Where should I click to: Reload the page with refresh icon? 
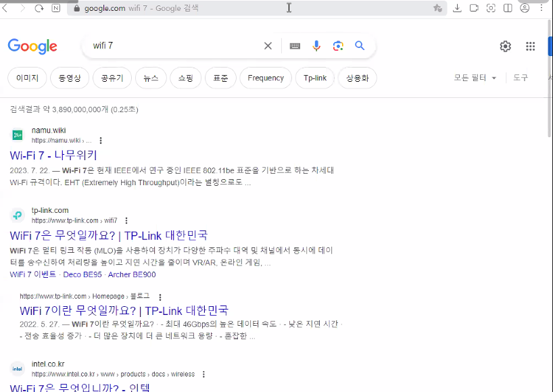[39, 8]
